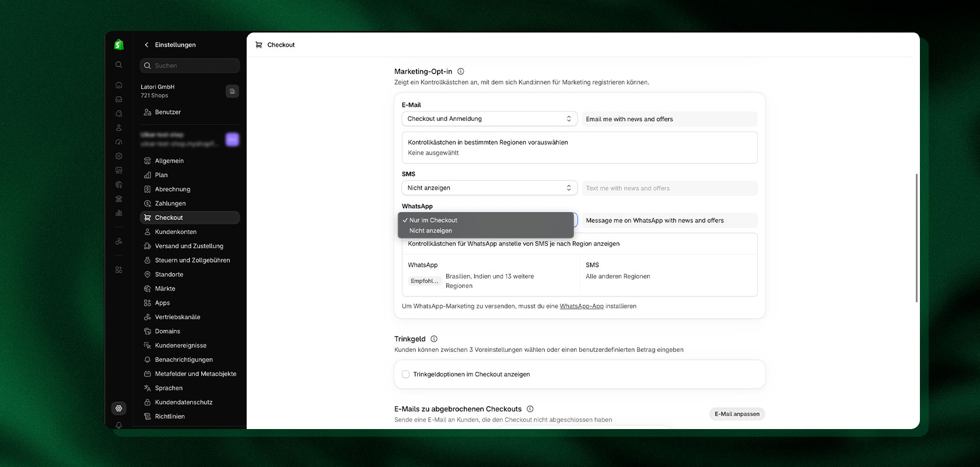Go to Home via the house icon
Image resolution: width=980 pixels, height=467 pixels.
tap(119, 85)
